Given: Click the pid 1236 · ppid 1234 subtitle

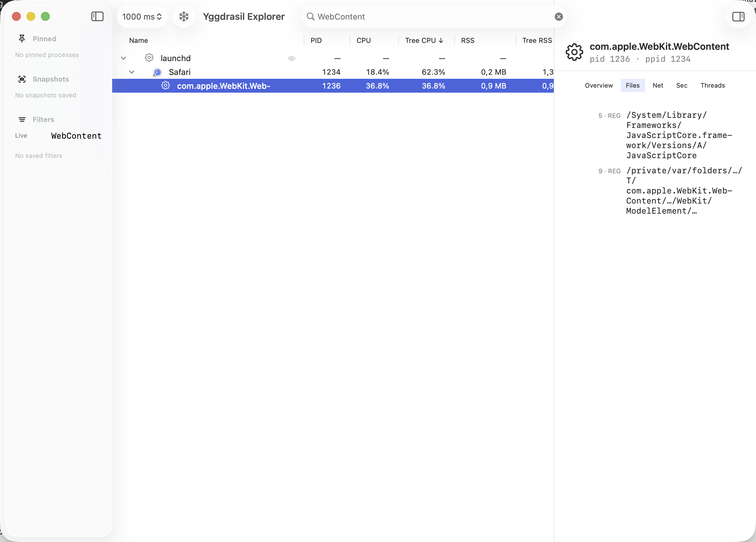Looking at the screenshot, I should tap(640, 59).
